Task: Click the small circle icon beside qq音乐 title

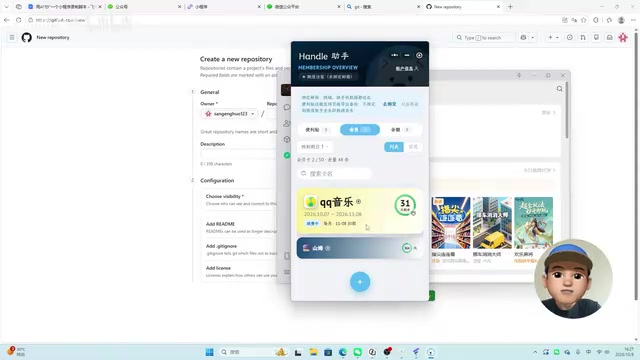Action: pos(358,202)
